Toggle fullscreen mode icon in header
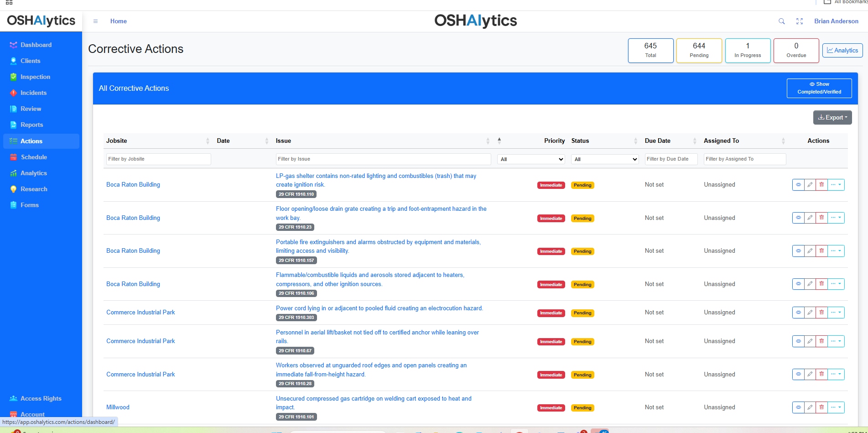The height and width of the screenshot is (433, 868). click(x=800, y=21)
